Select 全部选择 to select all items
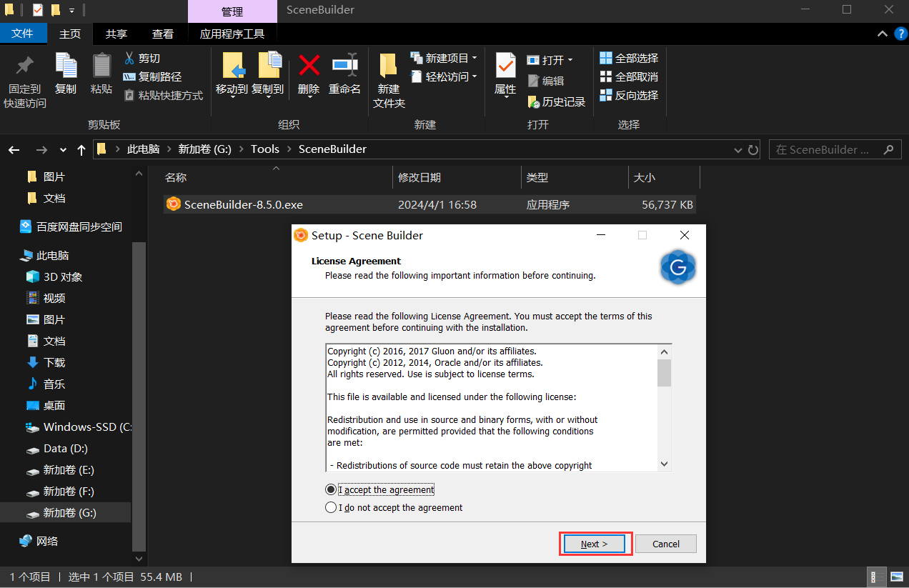 [628, 58]
